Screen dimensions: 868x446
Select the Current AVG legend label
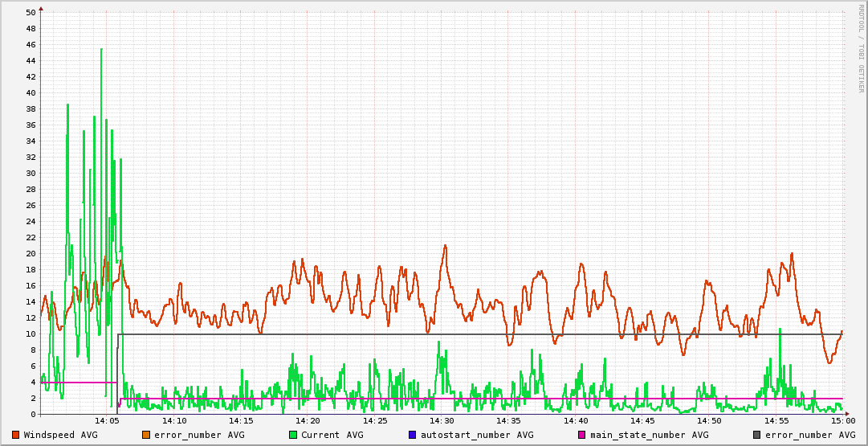332,435
